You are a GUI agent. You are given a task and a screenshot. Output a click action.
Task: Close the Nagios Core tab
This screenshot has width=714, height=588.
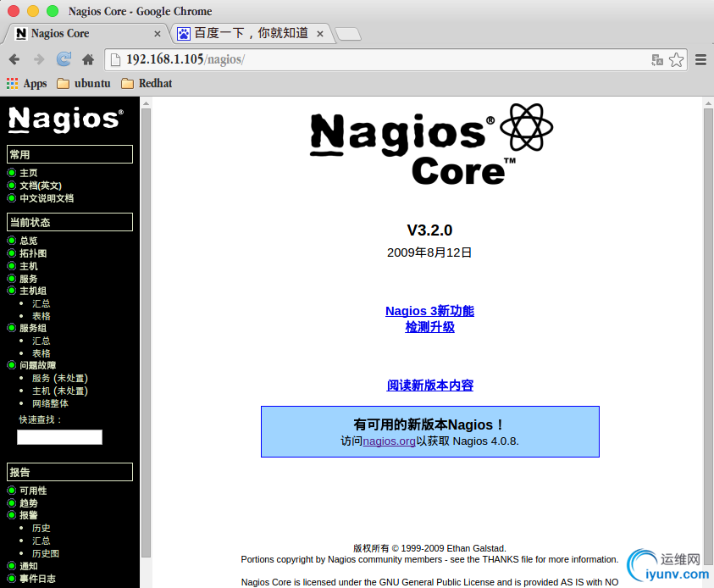pos(157,34)
